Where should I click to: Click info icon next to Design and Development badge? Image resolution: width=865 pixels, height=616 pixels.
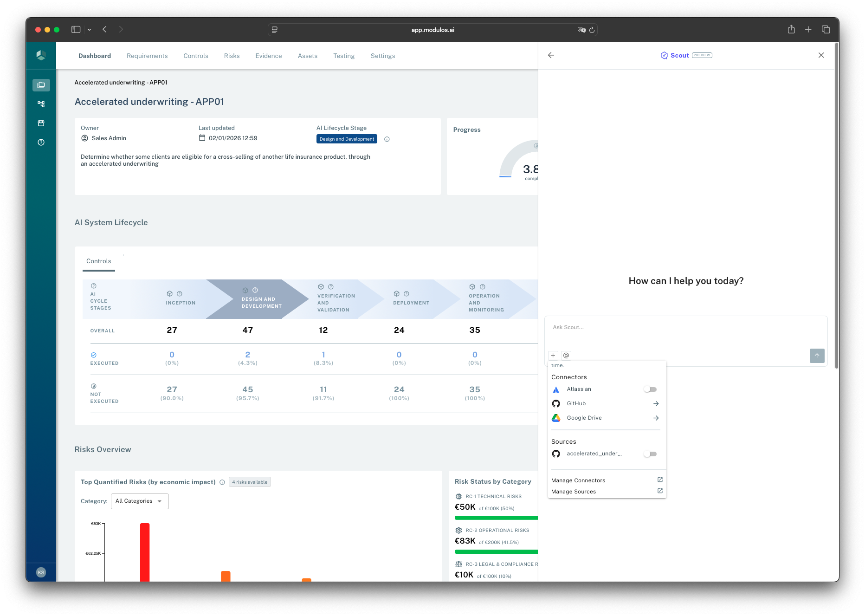(387, 139)
